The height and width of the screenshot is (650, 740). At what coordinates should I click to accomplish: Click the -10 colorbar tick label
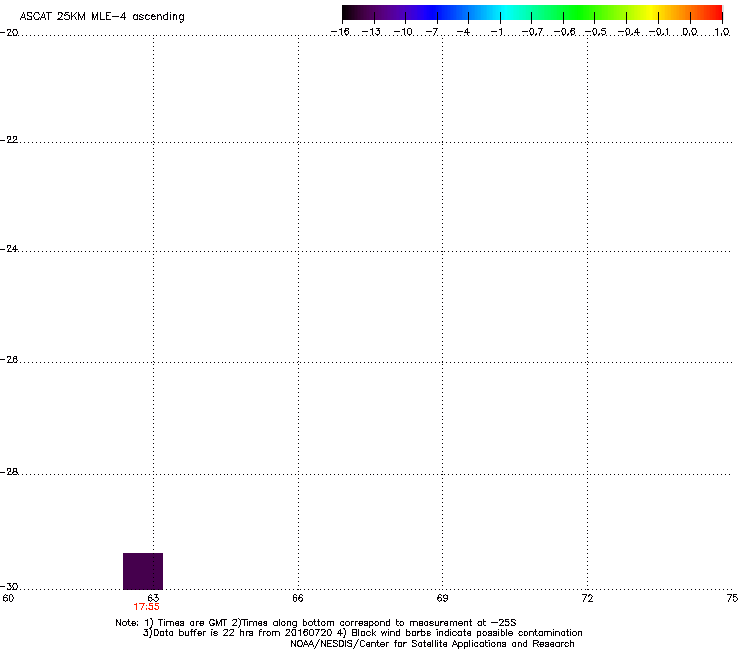point(403,32)
